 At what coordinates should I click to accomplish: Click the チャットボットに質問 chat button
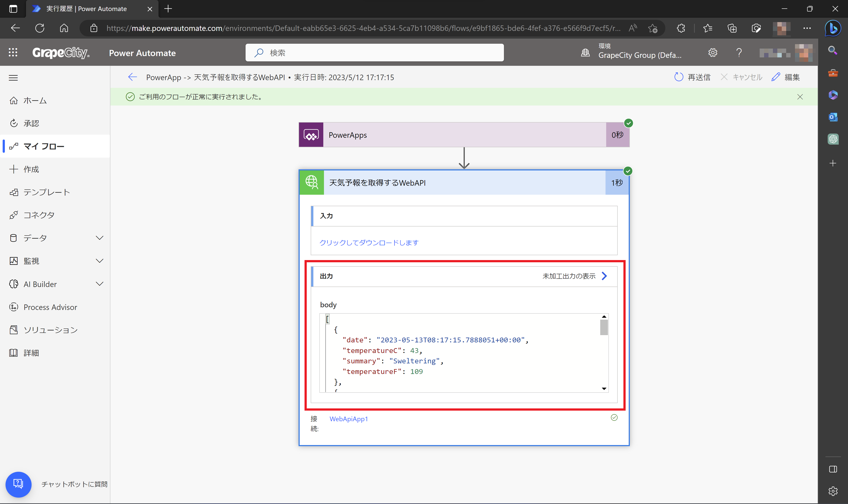(x=18, y=484)
